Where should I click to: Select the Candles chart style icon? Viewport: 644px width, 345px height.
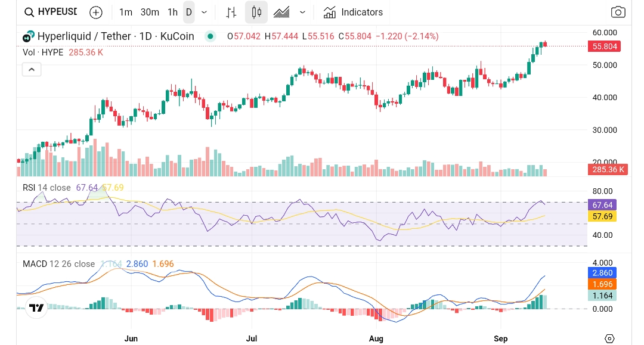(x=256, y=12)
